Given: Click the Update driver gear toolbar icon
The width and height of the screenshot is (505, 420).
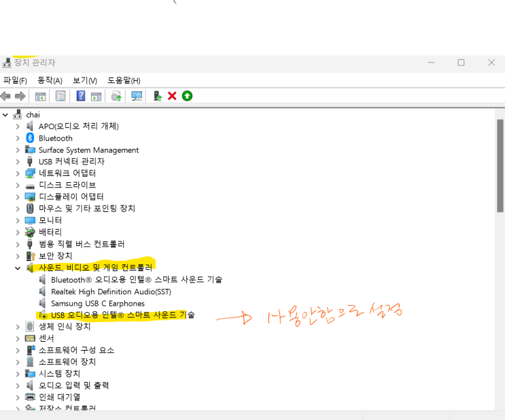Looking at the screenshot, I should tap(116, 96).
